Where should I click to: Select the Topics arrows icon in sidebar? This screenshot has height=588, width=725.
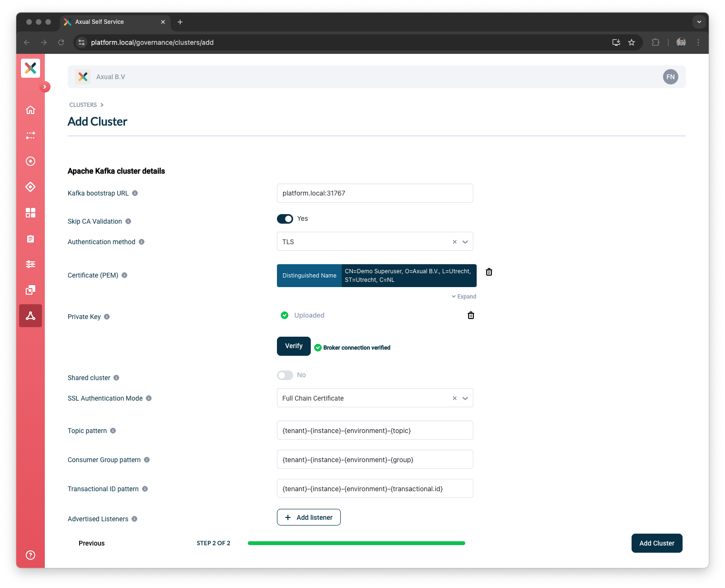pyautogui.click(x=30, y=135)
